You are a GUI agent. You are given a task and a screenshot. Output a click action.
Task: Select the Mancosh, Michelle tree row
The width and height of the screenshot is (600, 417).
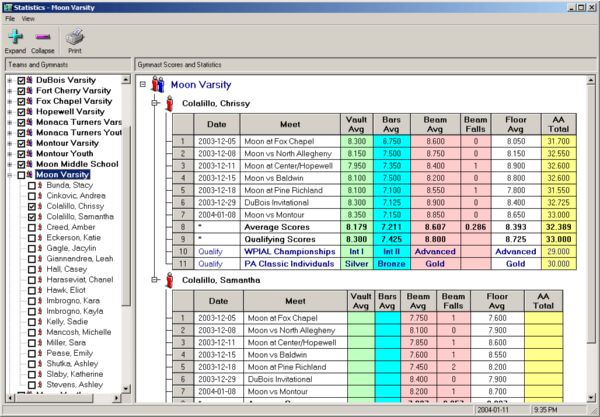coord(79,332)
